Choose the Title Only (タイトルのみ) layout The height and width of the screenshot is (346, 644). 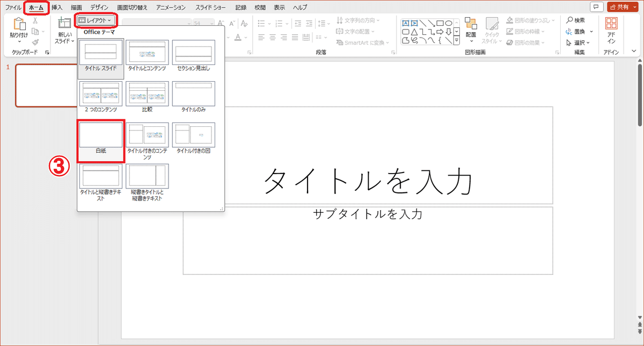tap(194, 97)
